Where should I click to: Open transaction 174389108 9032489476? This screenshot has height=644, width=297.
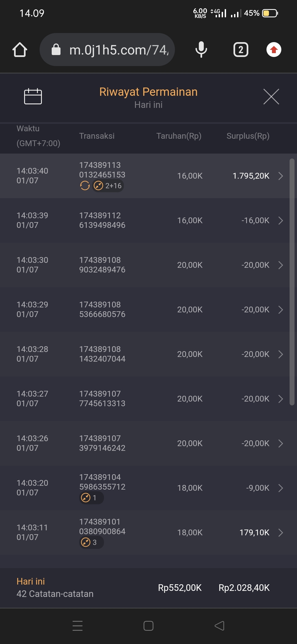pyautogui.click(x=102, y=265)
